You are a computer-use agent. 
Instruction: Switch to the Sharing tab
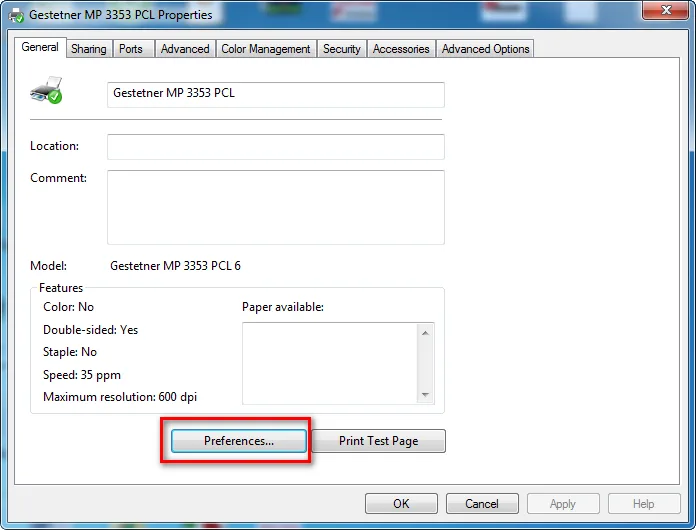(x=88, y=49)
